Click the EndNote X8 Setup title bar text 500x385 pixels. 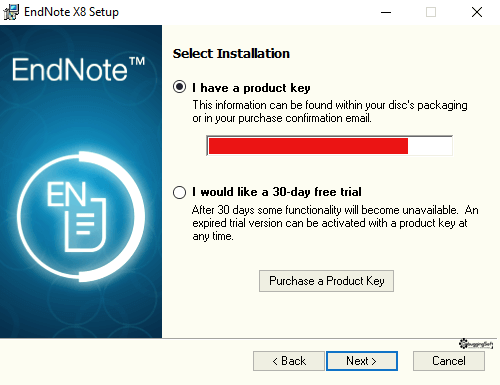coord(71,12)
